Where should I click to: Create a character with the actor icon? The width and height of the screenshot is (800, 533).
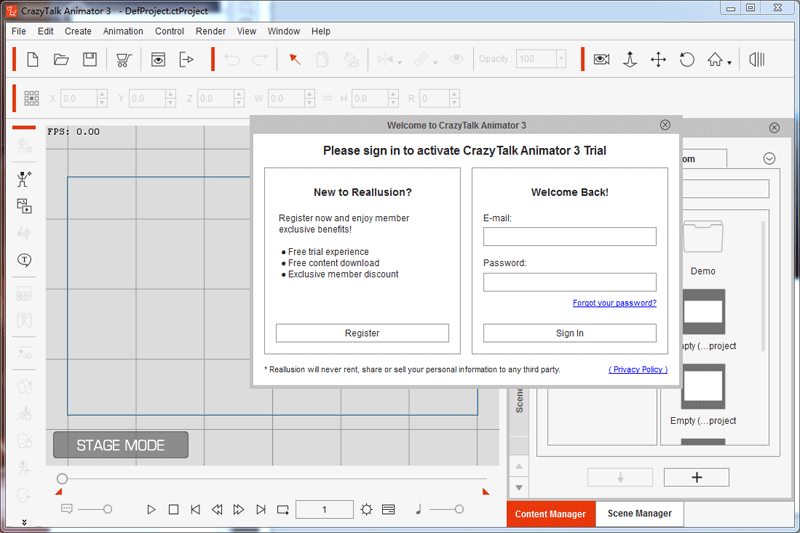(24, 179)
